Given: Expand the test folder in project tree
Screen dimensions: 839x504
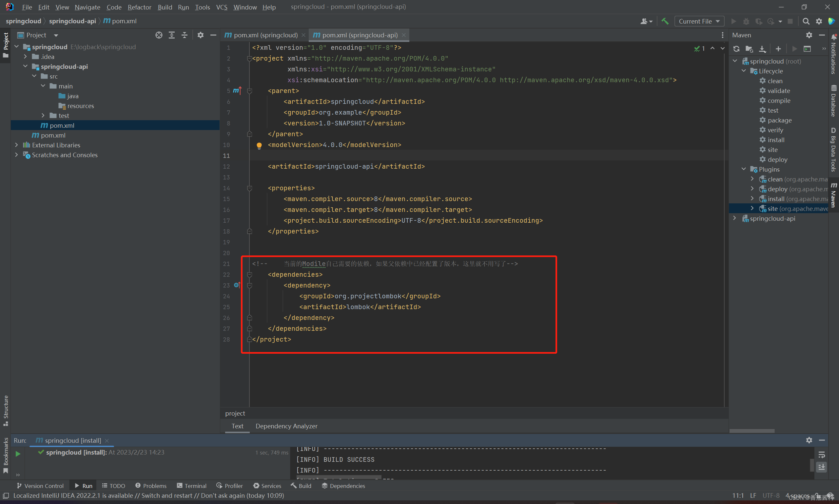Looking at the screenshot, I should [x=43, y=116].
